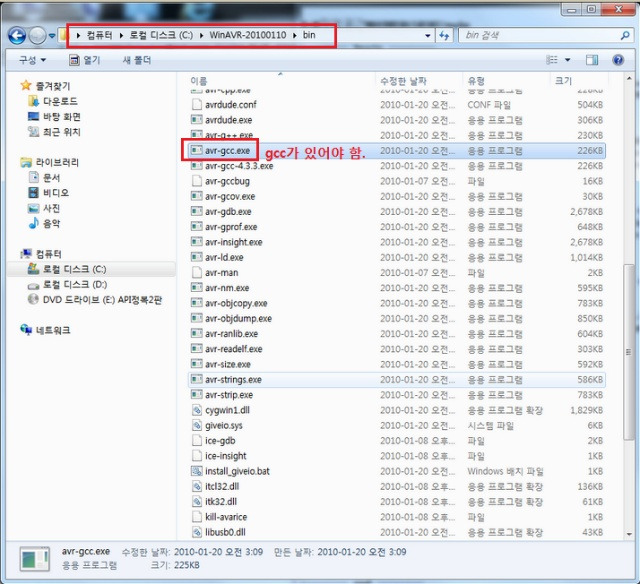The height and width of the screenshot is (584, 640).
Task: Click the forward navigation arrow button
Action: (x=37, y=36)
